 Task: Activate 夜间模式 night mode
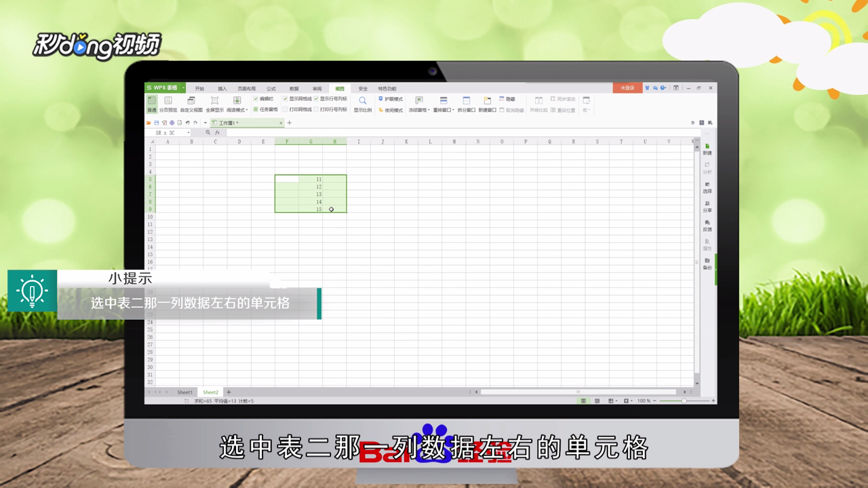coord(392,109)
